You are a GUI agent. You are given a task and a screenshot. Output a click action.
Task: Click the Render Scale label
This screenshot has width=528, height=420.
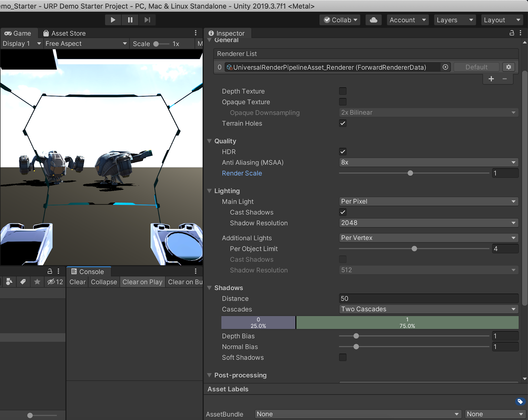tap(242, 173)
